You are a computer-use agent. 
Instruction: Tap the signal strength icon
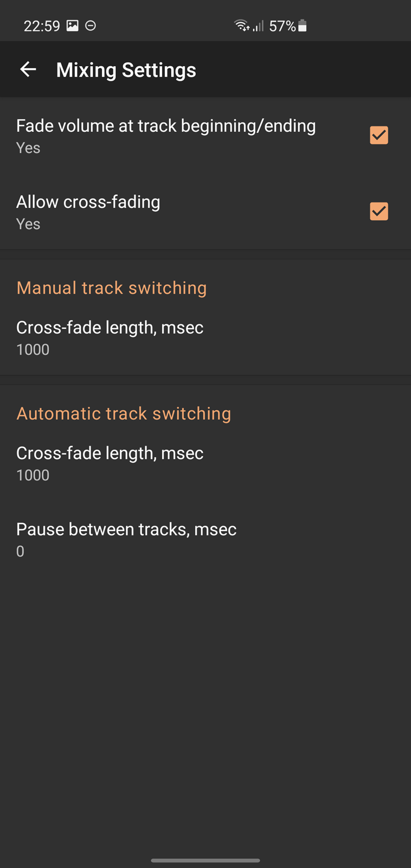[x=258, y=25]
